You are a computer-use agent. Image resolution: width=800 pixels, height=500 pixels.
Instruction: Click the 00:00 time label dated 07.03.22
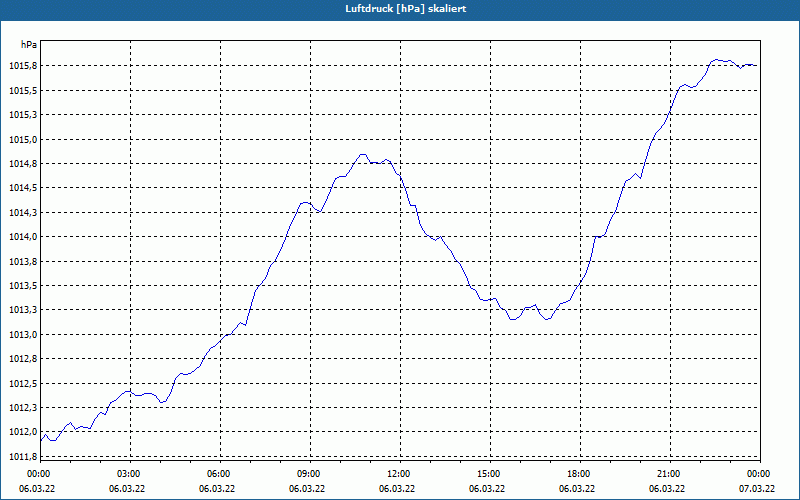click(760, 474)
